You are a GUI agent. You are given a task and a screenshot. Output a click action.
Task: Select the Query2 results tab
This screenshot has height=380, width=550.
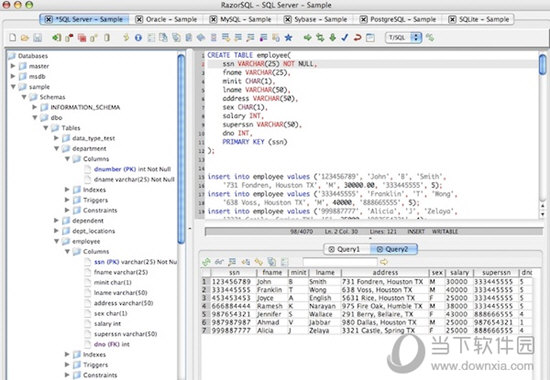394,249
